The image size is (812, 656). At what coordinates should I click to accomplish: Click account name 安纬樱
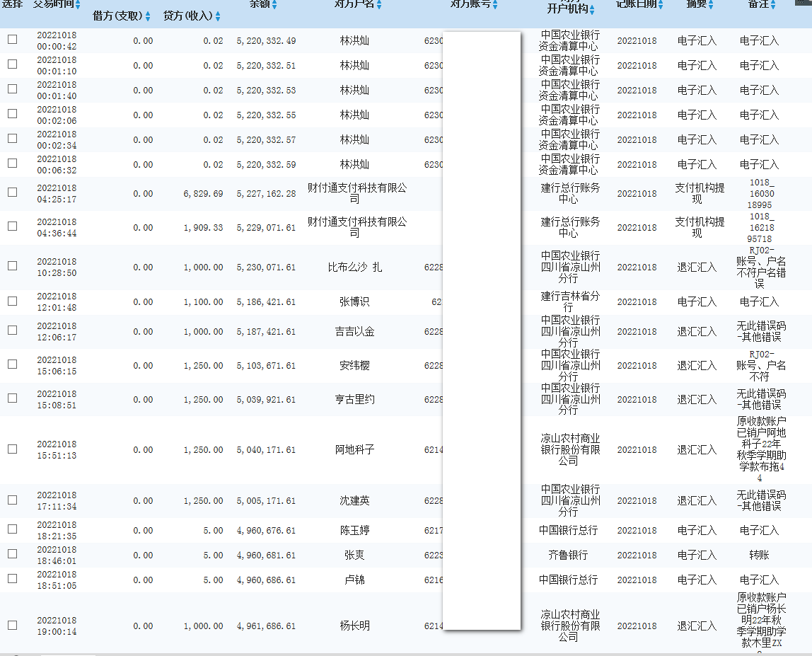coord(355,365)
